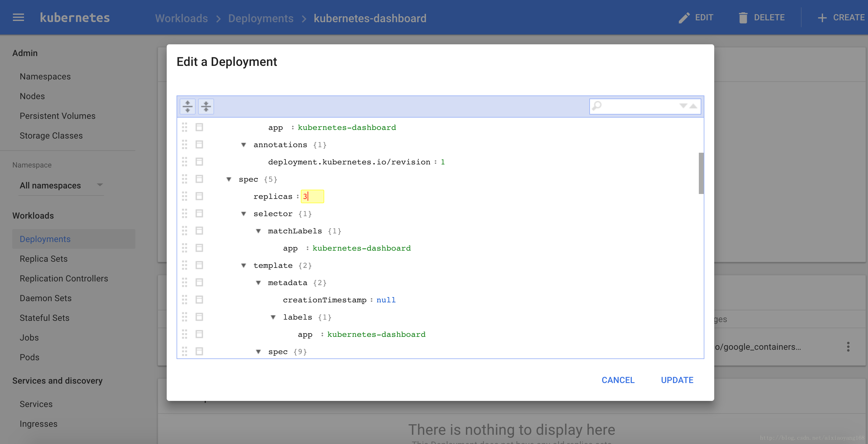Viewport: 868px width, 444px height.
Task: Click the JSON editor vertical scrollbar thumb
Action: click(701, 173)
